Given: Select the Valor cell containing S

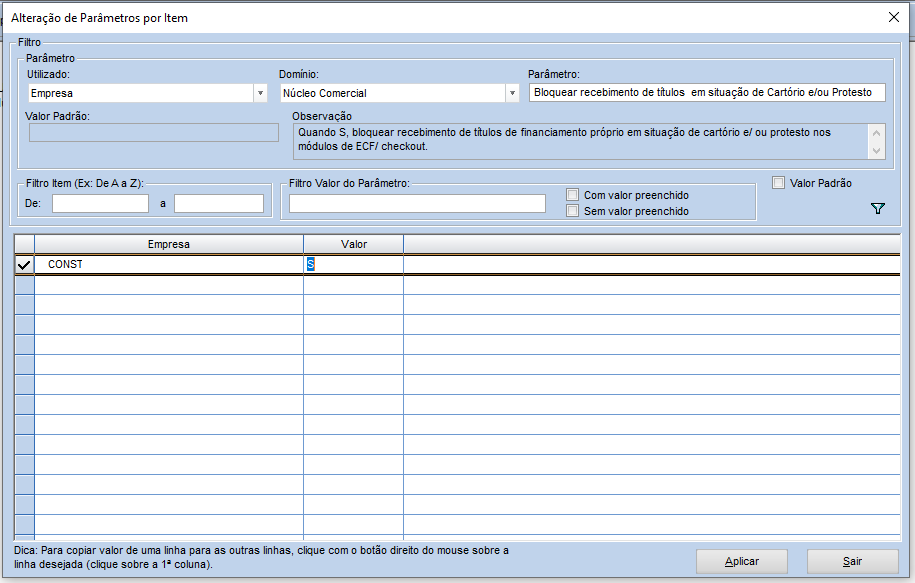Looking at the screenshot, I should (x=353, y=265).
